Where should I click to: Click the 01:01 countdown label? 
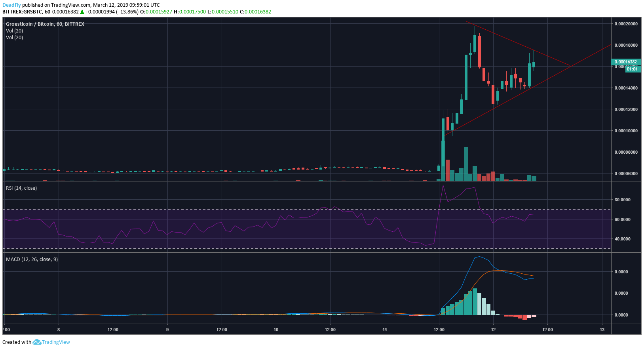(632, 69)
